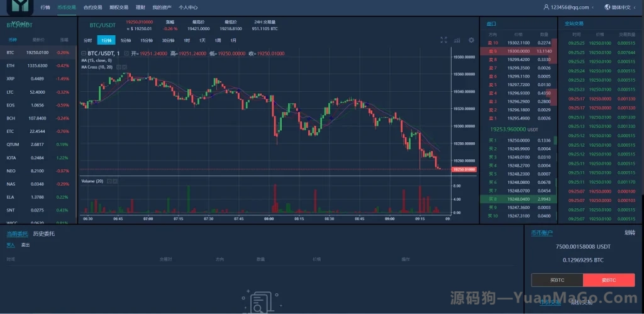The height and width of the screenshot is (314, 644).
Task: Click the BTC/USDT pair title above chart
Action: 103,25
